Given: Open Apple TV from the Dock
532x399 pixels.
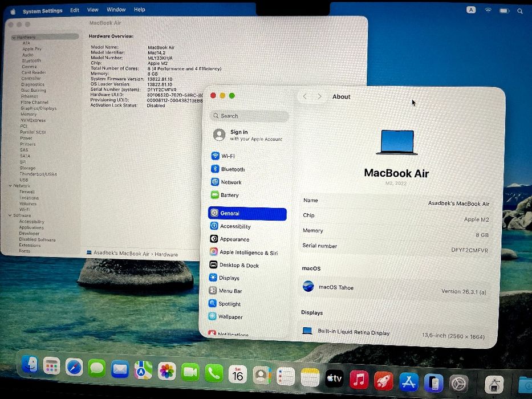Looking at the screenshot, I should 334,378.
